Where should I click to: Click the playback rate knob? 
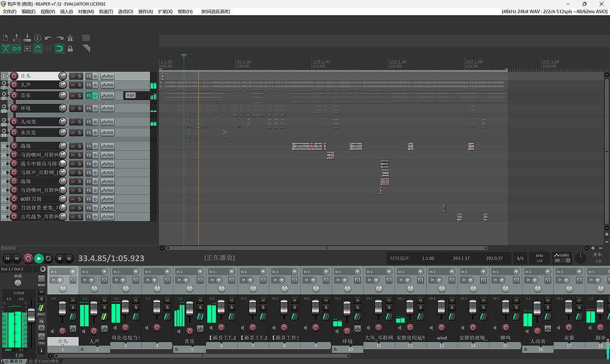(x=580, y=258)
